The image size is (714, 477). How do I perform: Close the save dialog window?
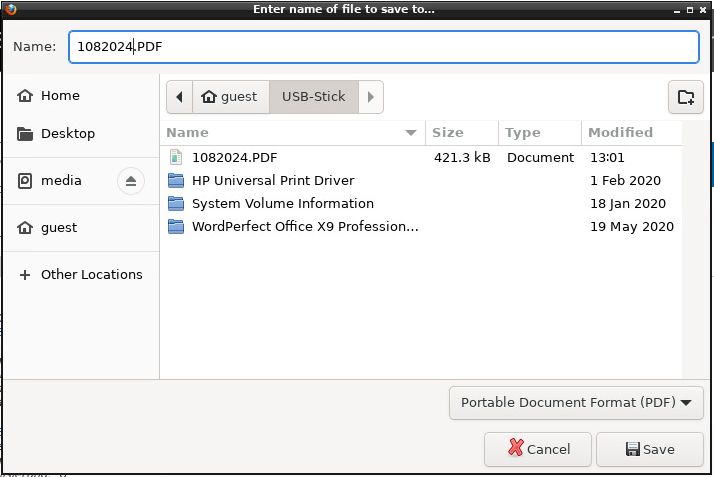[703, 10]
